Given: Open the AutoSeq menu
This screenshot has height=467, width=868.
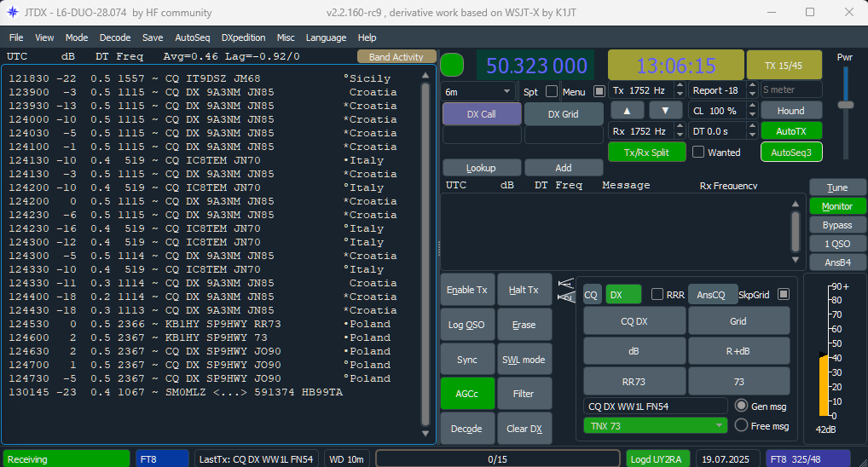Looking at the screenshot, I should (x=192, y=37).
